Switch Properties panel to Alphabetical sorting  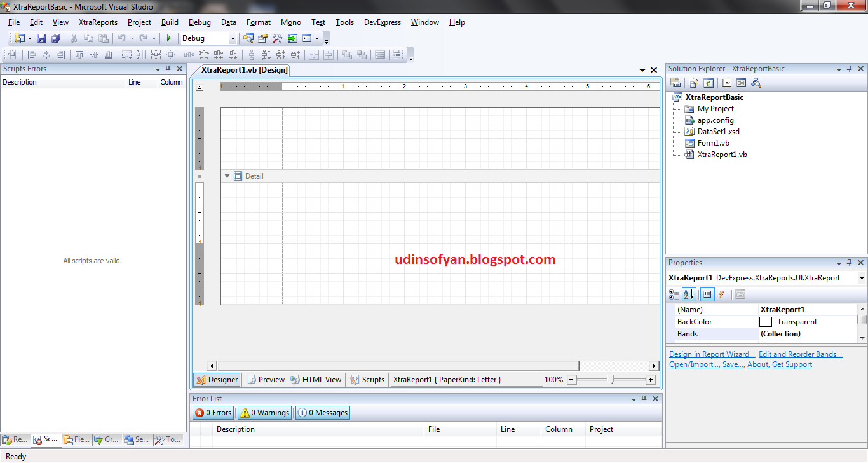688,294
